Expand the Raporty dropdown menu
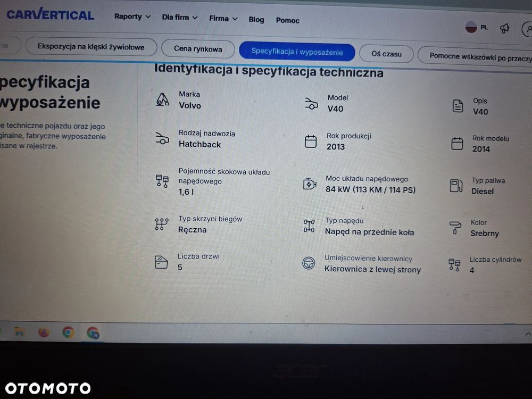The height and width of the screenshot is (399, 532). click(132, 16)
